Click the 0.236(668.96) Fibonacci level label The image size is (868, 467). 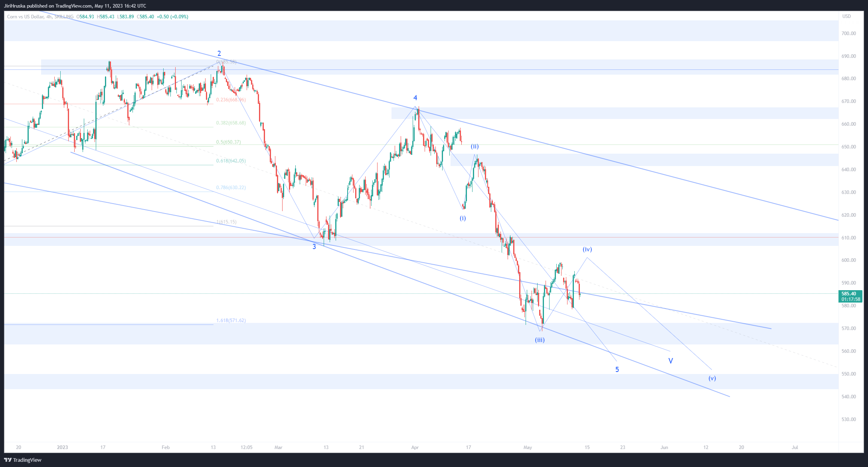click(x=231, y=100)
